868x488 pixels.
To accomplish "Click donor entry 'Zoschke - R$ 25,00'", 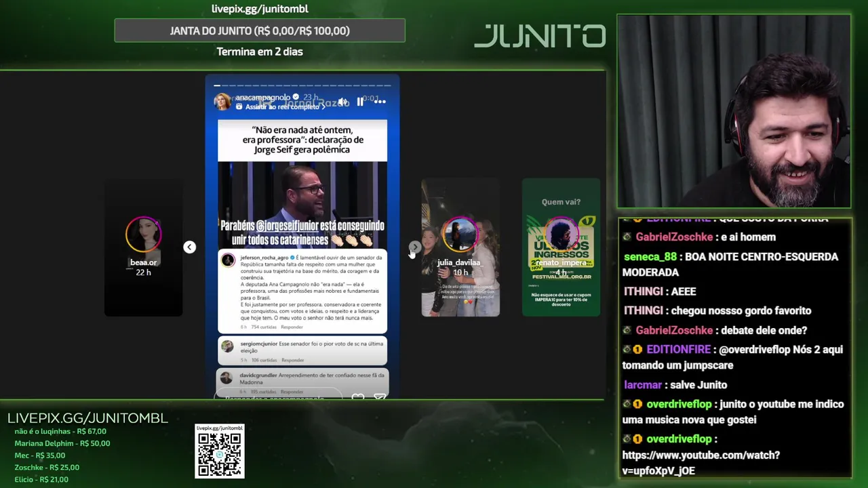I will pos(47,468).
